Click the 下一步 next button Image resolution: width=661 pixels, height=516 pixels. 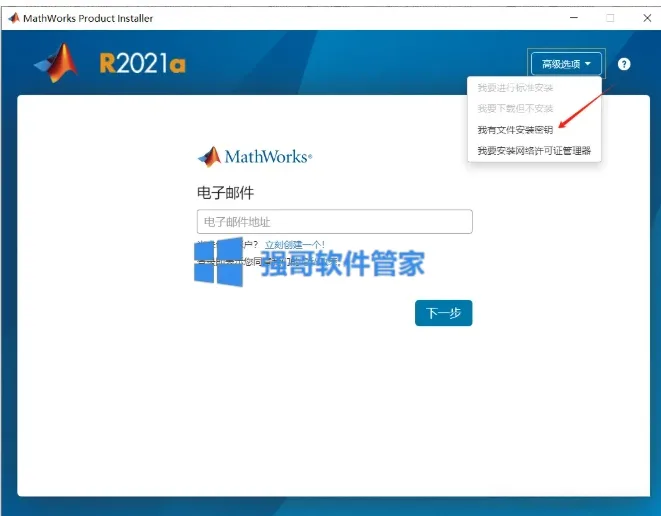click(443, 313)
